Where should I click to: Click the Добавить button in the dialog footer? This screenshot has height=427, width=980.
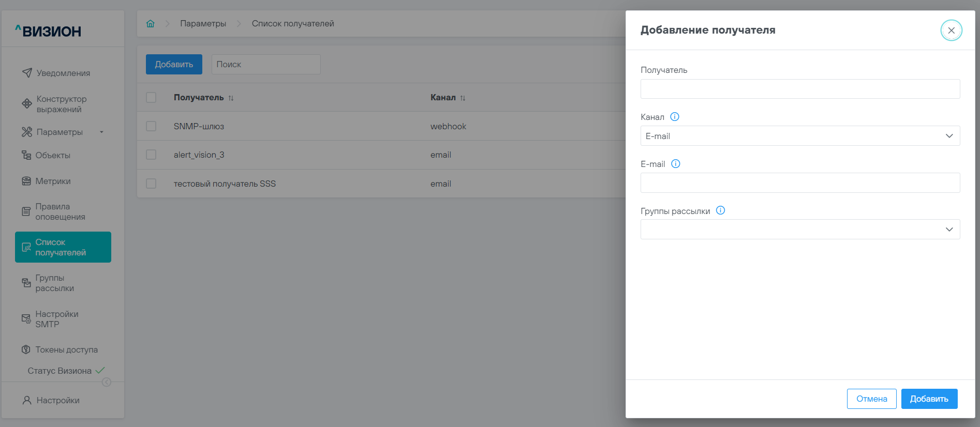(929, 399)
